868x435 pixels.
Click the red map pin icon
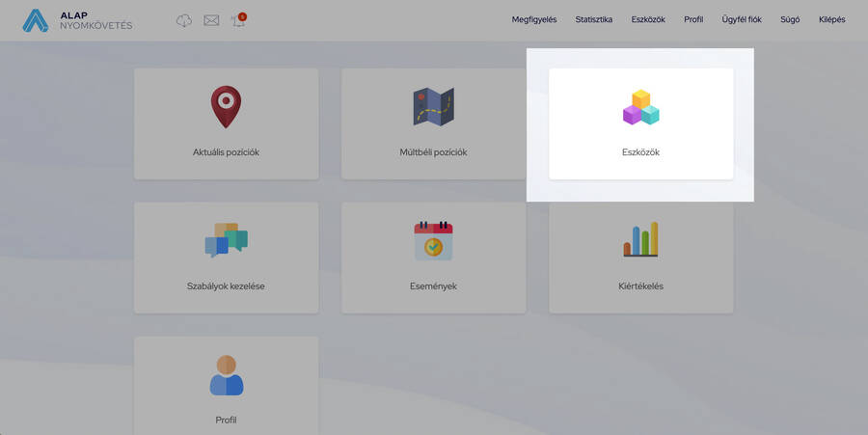(x=226, y=106)
